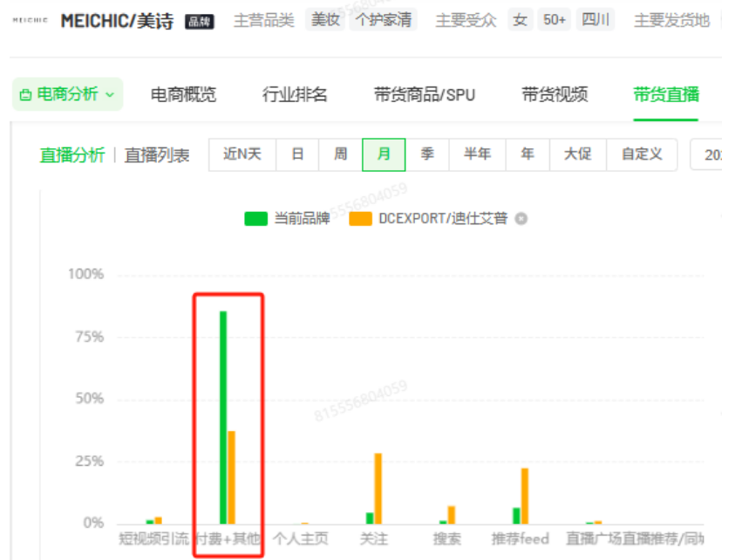Click the 美妆 category tag
Viewport: 742px width, 560px height.
325,20
